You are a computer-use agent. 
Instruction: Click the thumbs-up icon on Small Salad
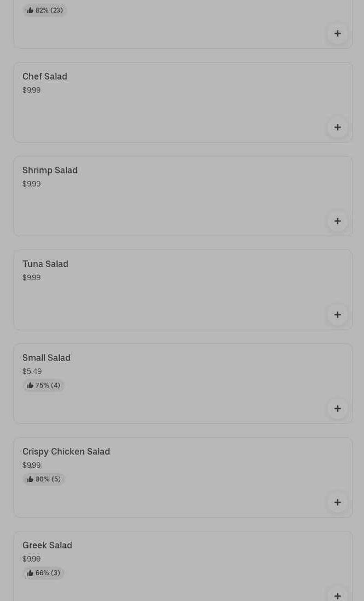pyautogui.click(x=30, y=385)
